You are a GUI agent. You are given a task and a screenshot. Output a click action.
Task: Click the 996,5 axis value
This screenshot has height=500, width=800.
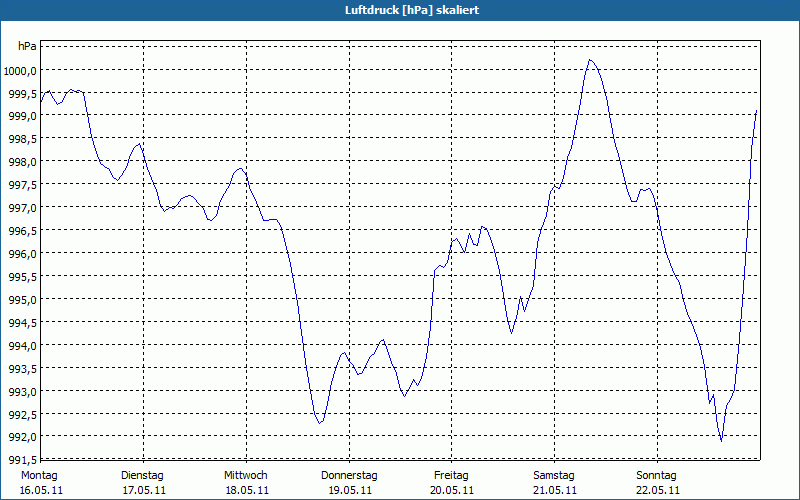pos(24,231)
